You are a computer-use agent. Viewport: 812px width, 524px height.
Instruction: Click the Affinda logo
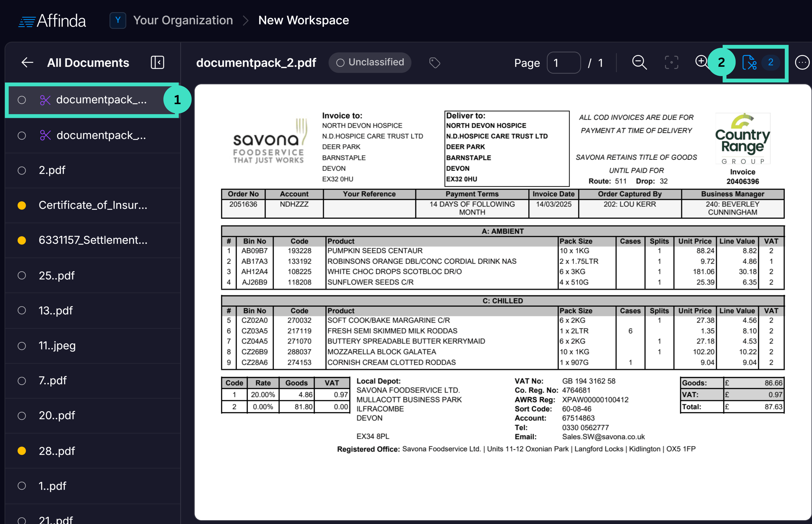(52, 20)
